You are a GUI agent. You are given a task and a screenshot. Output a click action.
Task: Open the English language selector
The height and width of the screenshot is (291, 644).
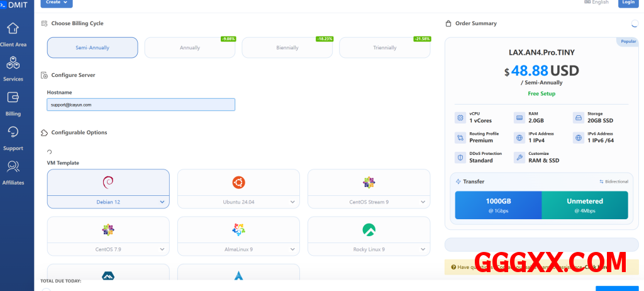pyautogui.click(x=596, y=3)
